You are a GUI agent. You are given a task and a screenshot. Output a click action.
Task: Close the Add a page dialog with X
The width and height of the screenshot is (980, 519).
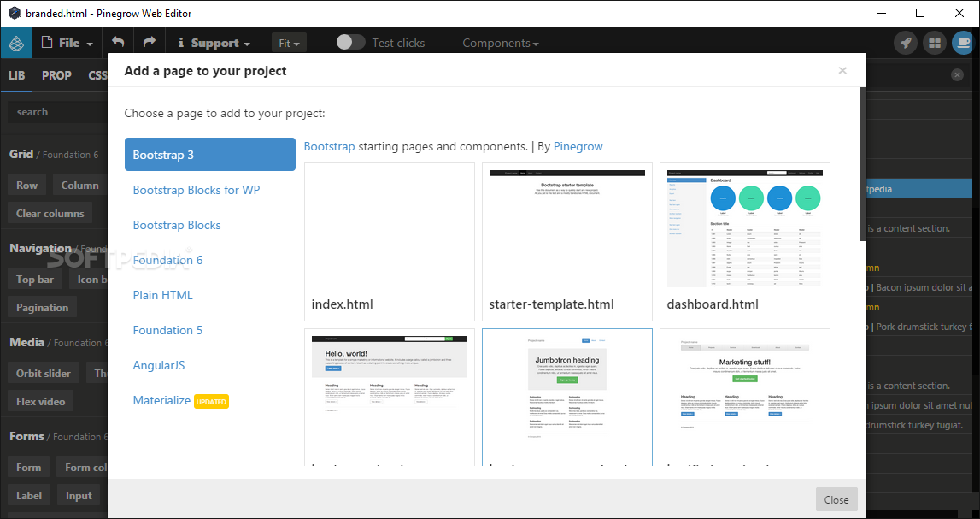[842, 71]
